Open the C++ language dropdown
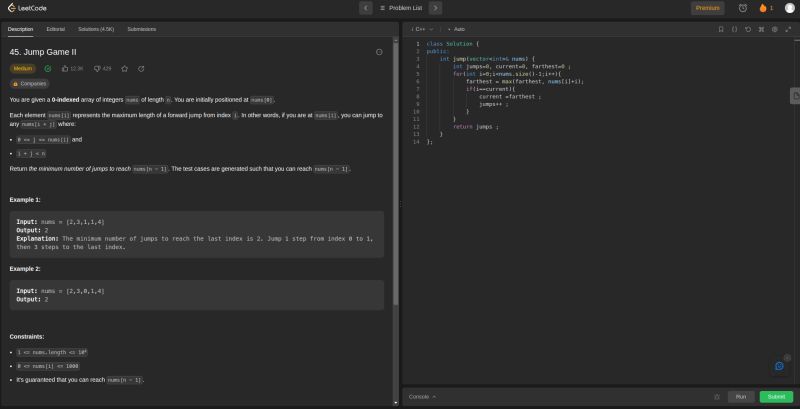The image size is (800, 409). 422,29
